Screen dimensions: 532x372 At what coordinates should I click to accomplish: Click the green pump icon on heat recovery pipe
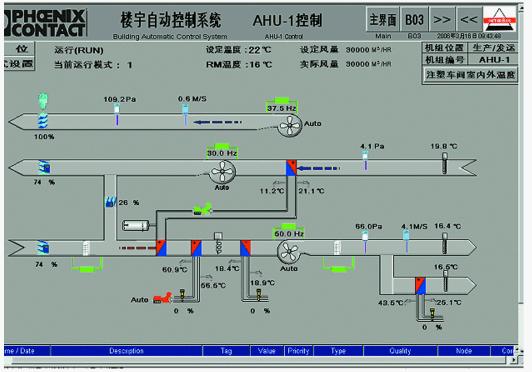point(203,209)
